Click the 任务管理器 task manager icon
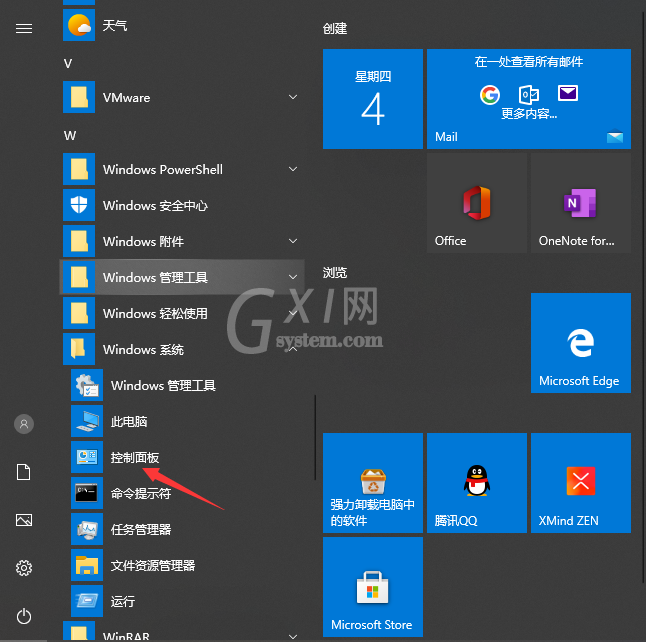The width and height of the screenshot is (646, 642). (87, 529)
